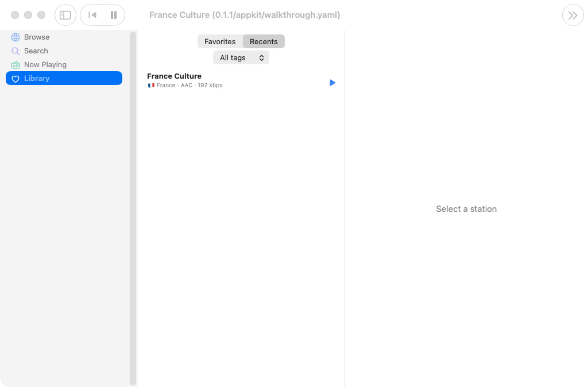Open the All tags dropdown
The image size is (588, 387).
[241, 58]
